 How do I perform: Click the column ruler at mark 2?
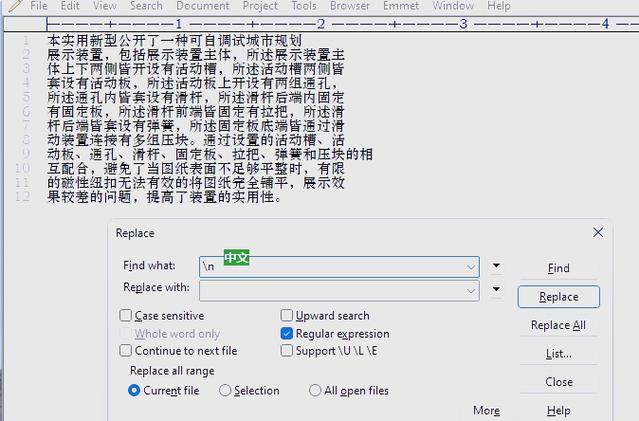click(321, 24)
